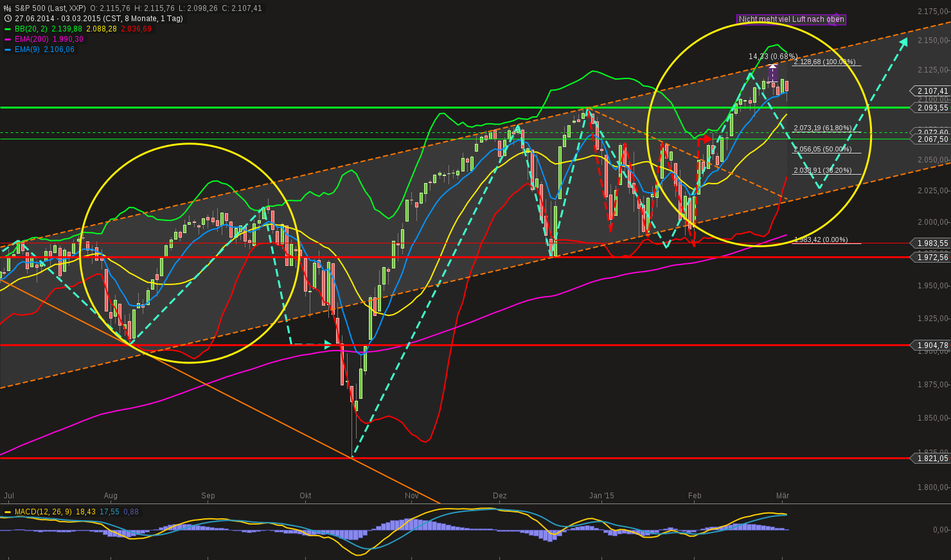
Task: Click the magenta EMA(200) legend swatch
Action: pyautogui.click(x=8, y=39)
